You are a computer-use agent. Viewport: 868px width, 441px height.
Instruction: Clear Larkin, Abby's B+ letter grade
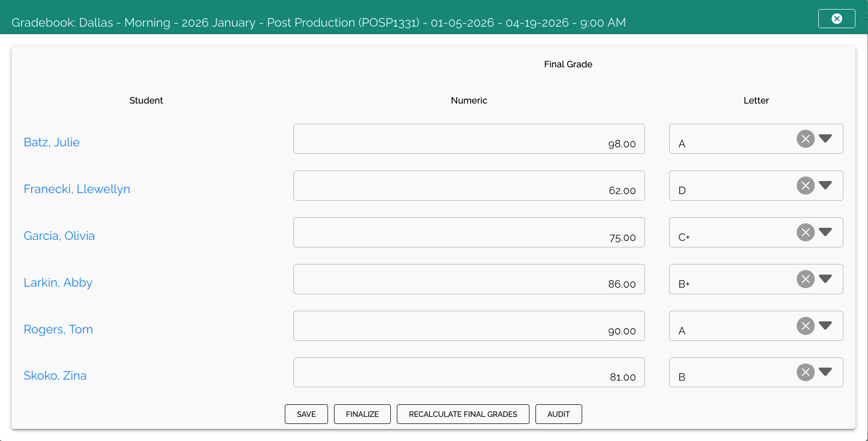805,279
